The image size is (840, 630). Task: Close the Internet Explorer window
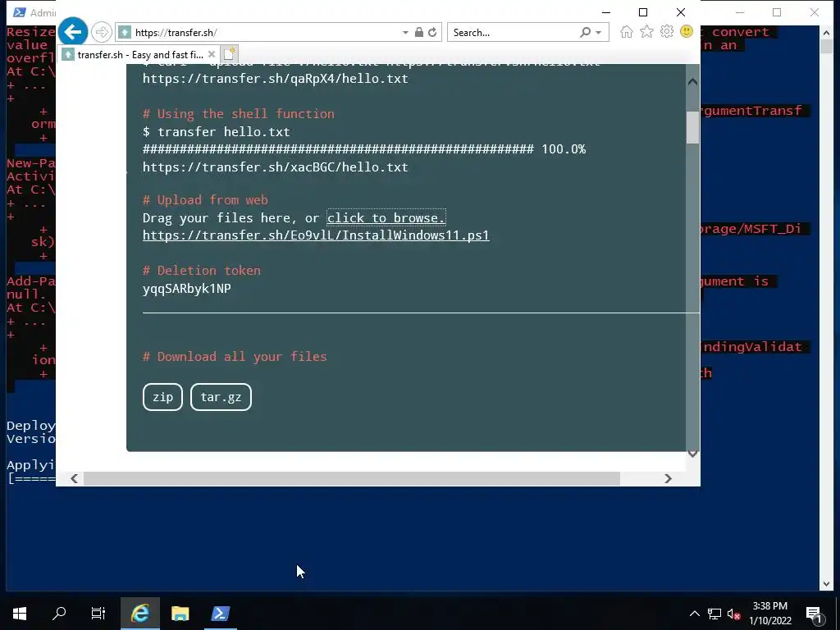681,11
